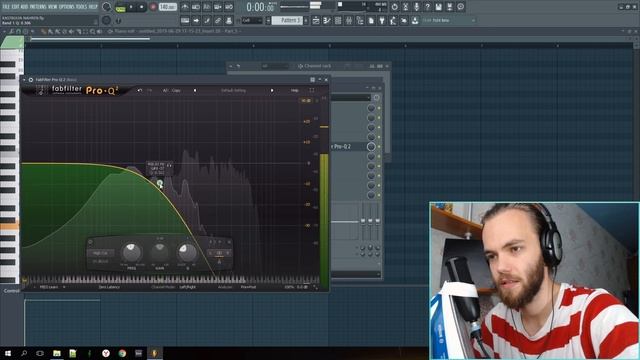
Task: Open the High Cut shape dropdown
Action: tap(100, 253)
